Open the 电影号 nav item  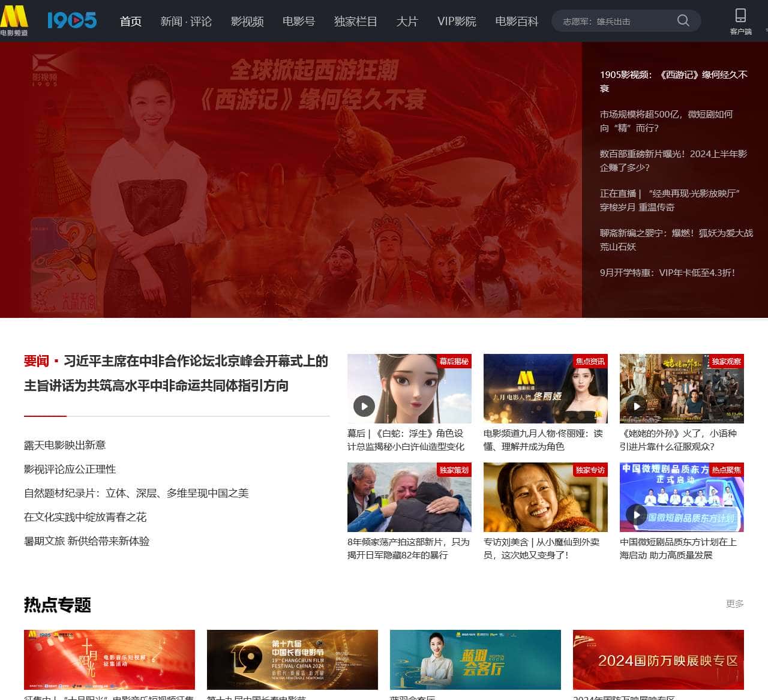(299, 22)
